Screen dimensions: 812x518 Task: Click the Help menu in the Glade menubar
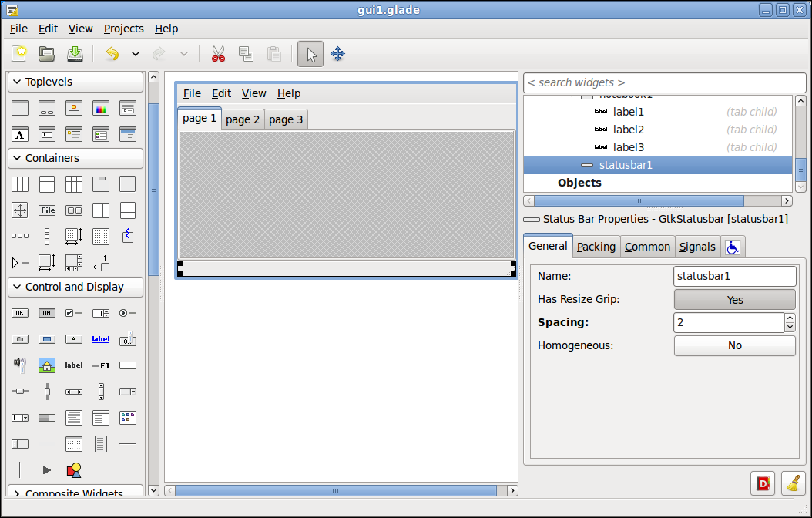[166, 29]
